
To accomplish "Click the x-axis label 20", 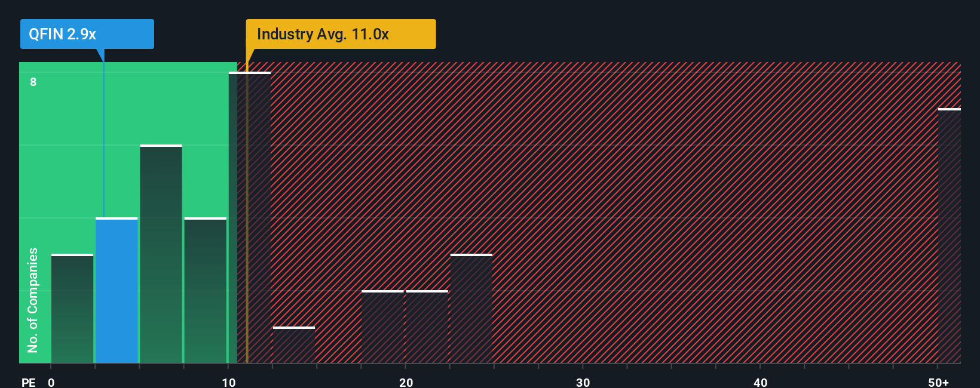I will point(406,382).
